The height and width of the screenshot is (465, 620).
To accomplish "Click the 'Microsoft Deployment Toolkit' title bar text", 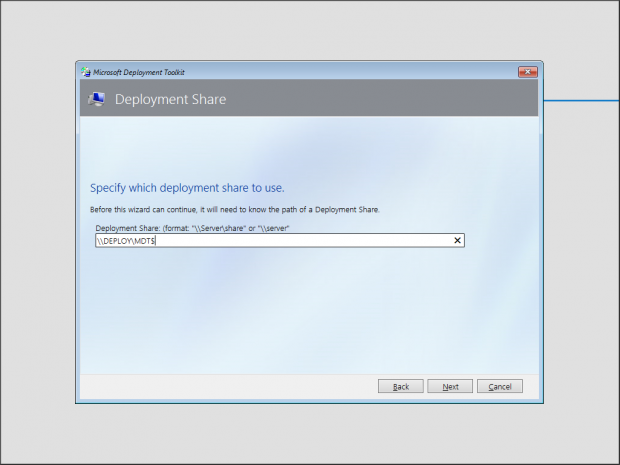I will pos(139,72).
